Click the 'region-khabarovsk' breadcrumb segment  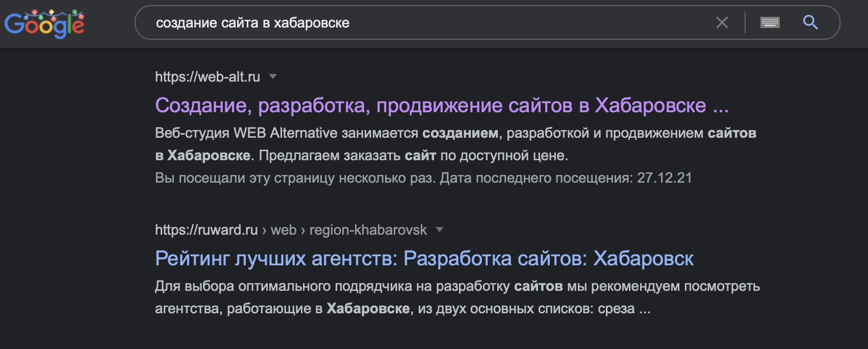click(x=368, y=230)
